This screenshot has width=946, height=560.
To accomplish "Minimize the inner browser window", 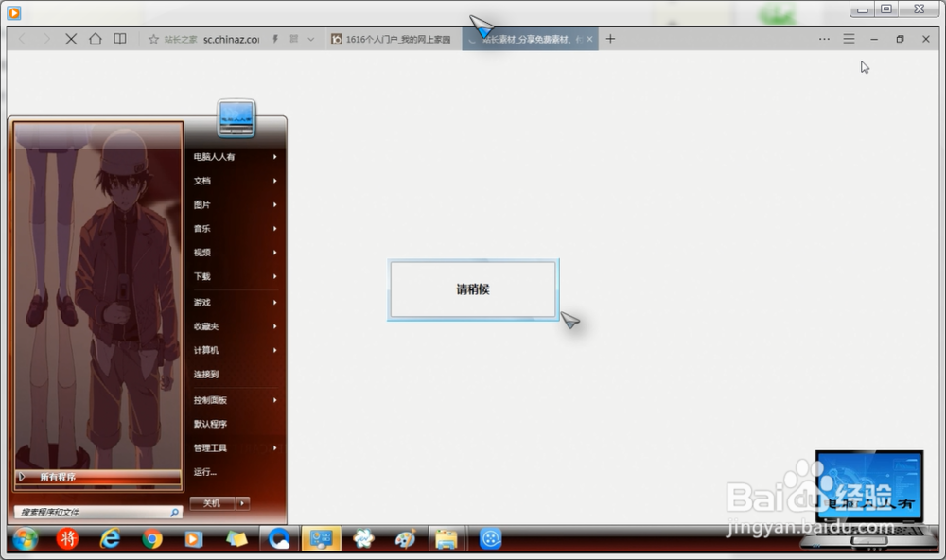I will (x=874, y=39).
